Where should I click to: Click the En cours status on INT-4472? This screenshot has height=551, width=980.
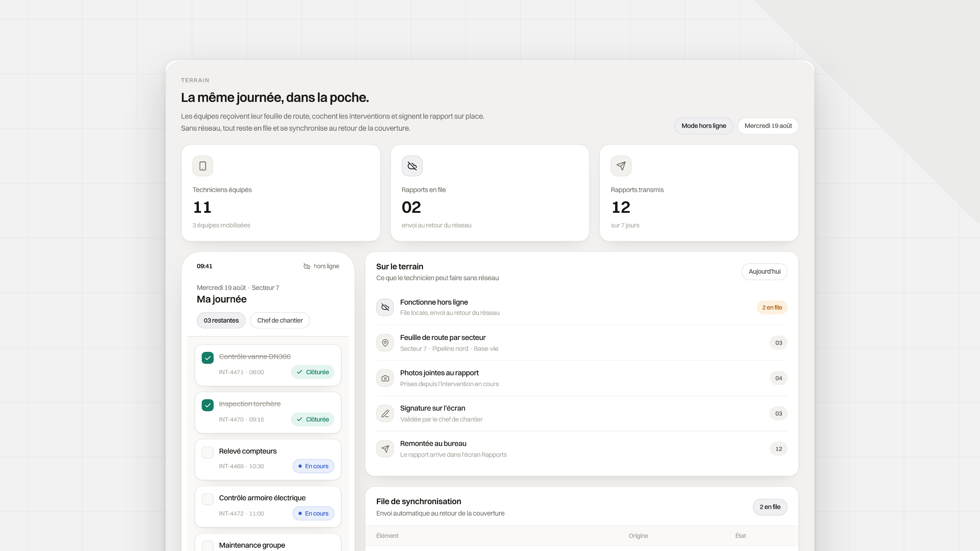[x=313, y=513]
